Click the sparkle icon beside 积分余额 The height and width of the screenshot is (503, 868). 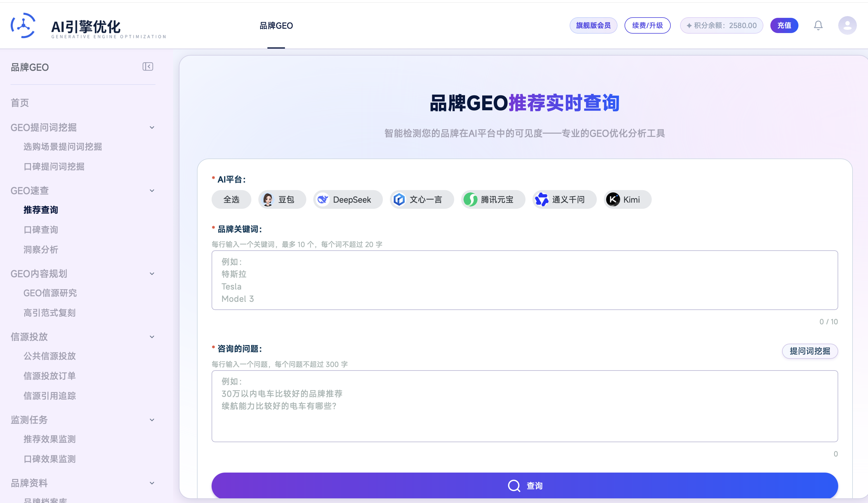pos(689,25)
